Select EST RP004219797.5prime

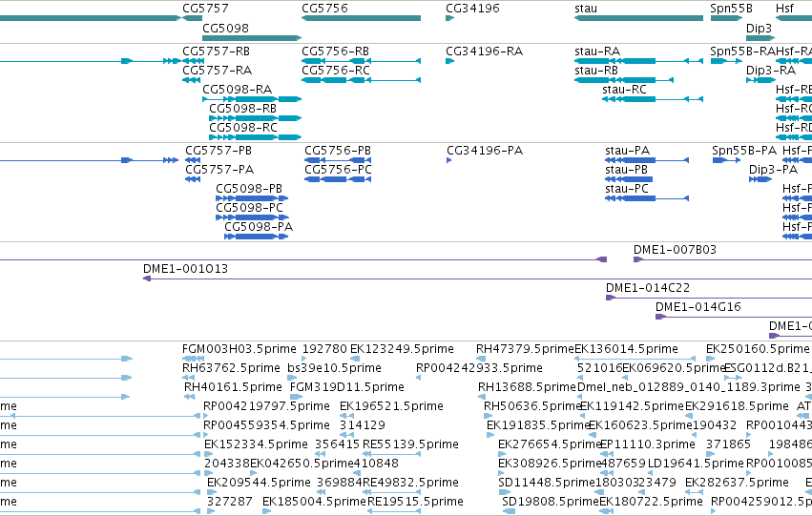pyautogui.click(x=266, y=407)
